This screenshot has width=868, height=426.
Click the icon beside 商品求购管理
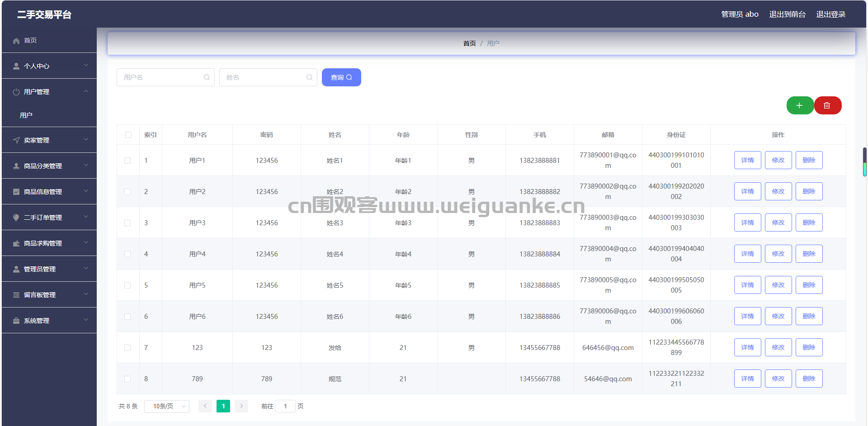click(x=16, y=244)
